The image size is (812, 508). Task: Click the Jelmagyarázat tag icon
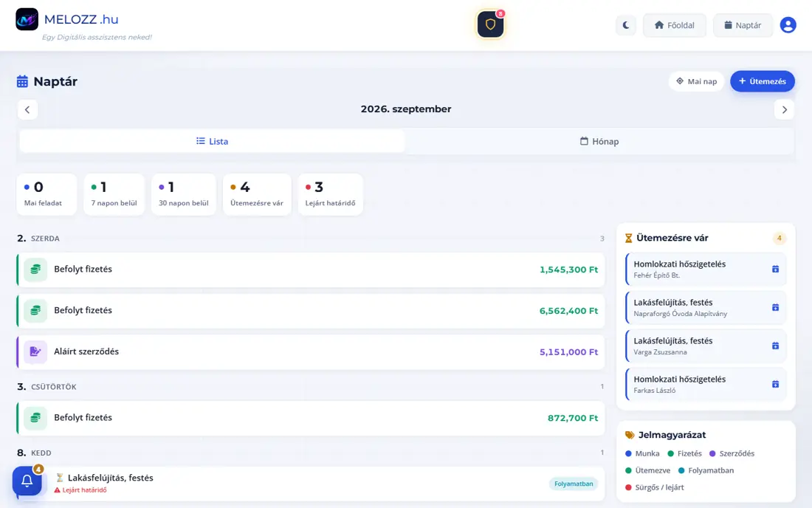point(630,435)
